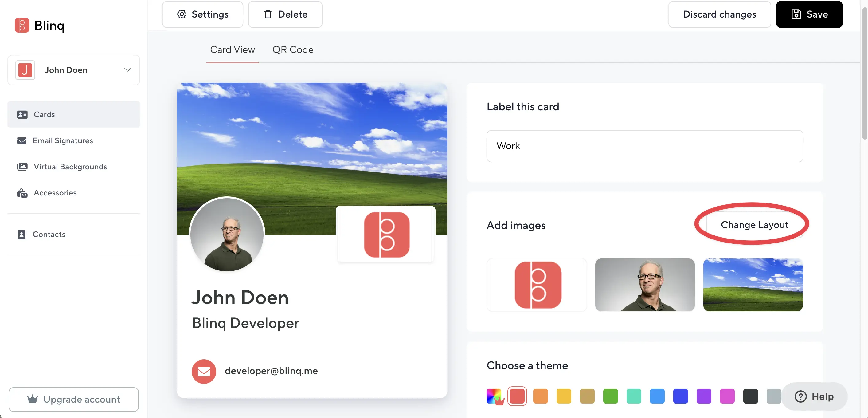868x418 pixels.
Task: Open Email Signatures envelope icon
Action: click(x=22, y=140)
